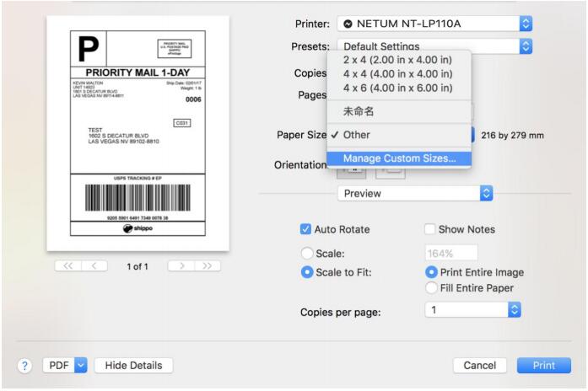Open the Preview options dropdown
The height and width of the screenshot is (391, 588).
414,193
